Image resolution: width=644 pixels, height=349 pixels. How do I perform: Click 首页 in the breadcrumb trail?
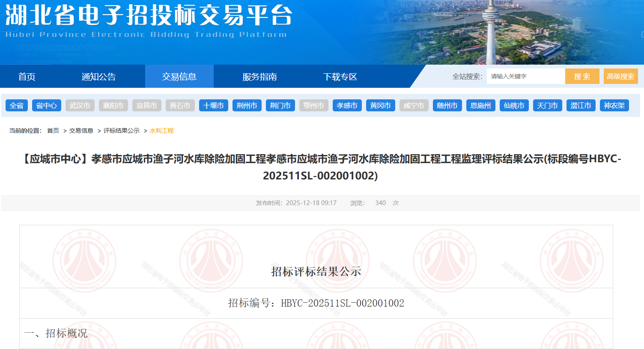(53, 131)
